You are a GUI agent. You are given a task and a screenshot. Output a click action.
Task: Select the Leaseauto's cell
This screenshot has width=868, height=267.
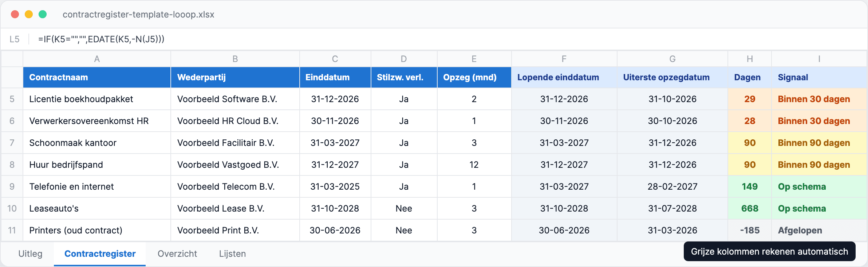97,208
